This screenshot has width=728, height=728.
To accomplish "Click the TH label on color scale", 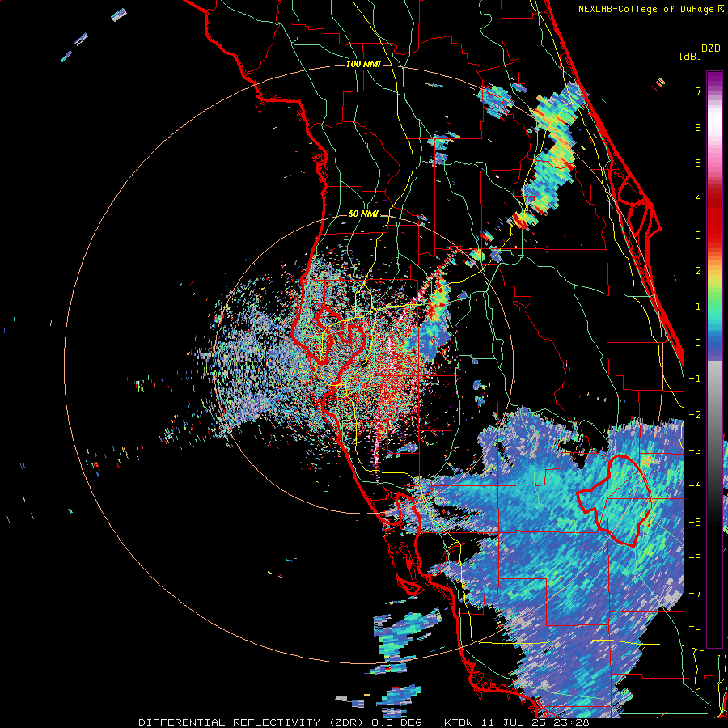I will pos(695,630).
